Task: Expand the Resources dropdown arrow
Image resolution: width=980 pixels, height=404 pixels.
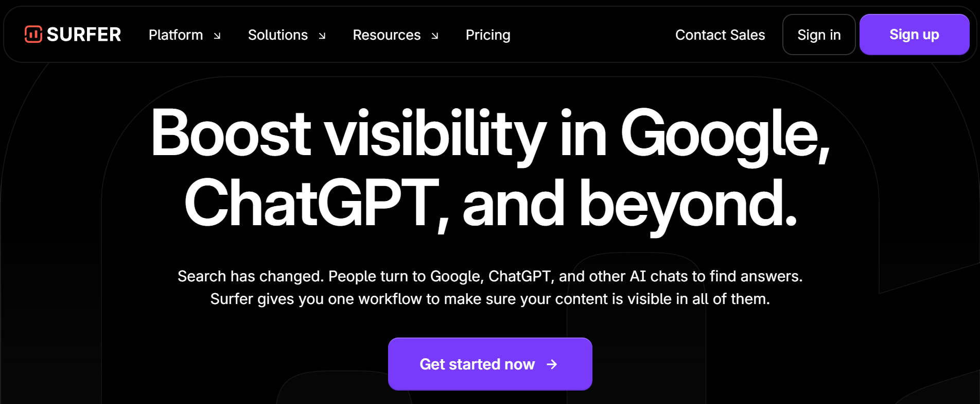Action: [435, 36]
